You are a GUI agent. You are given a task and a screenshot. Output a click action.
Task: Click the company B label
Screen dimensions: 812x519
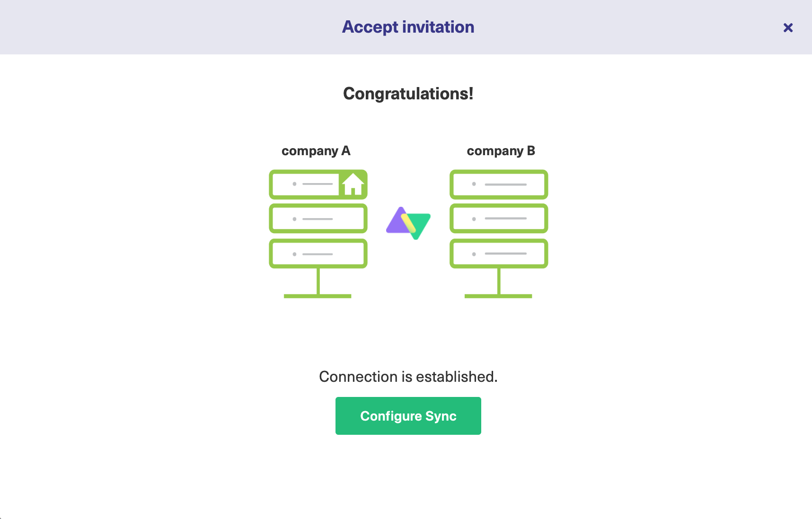click(501, 151)
